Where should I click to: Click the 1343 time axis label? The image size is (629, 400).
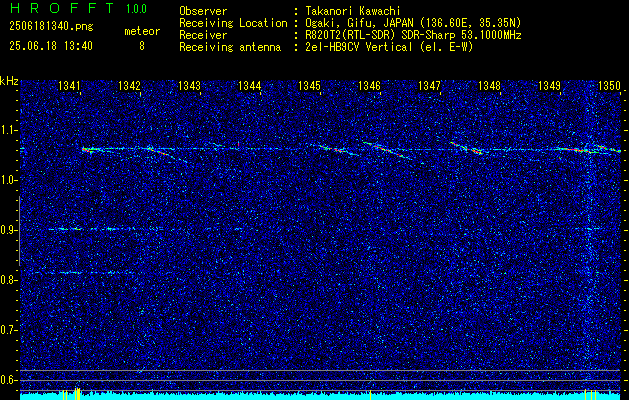(x=189, y=85)
